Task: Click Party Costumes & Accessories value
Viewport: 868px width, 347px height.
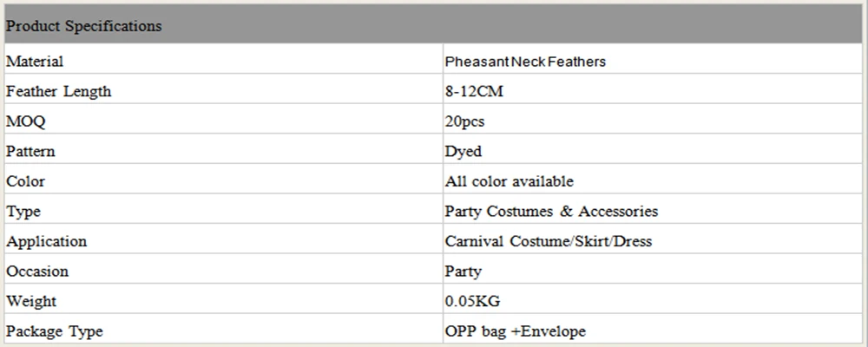Action: (x=551, y=211)
